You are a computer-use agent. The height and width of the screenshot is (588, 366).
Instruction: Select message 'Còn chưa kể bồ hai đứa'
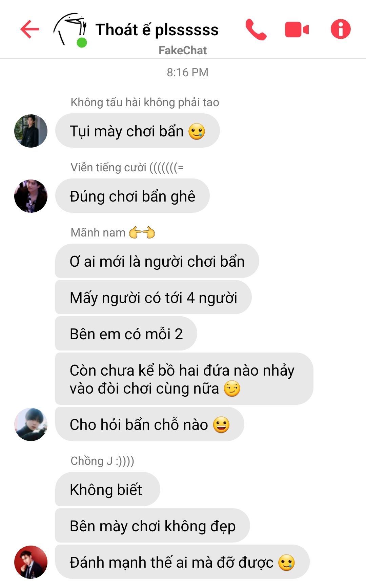click(x=184, y=379)
